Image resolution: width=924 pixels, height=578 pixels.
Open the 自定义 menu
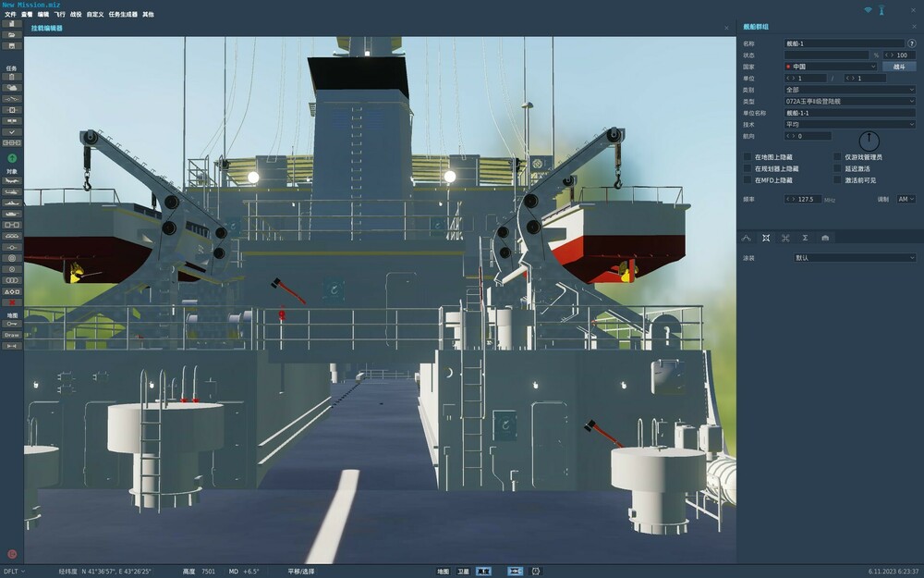click(95, 14)
